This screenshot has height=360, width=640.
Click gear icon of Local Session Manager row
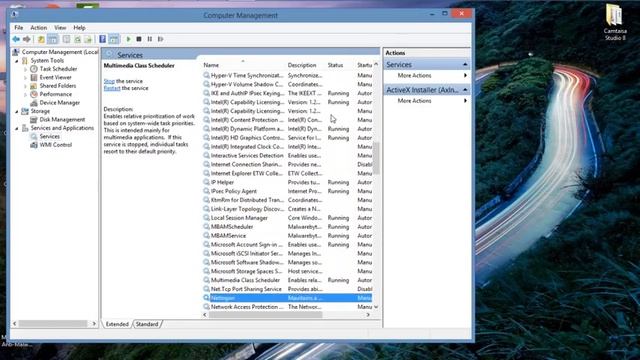[207, 218]
